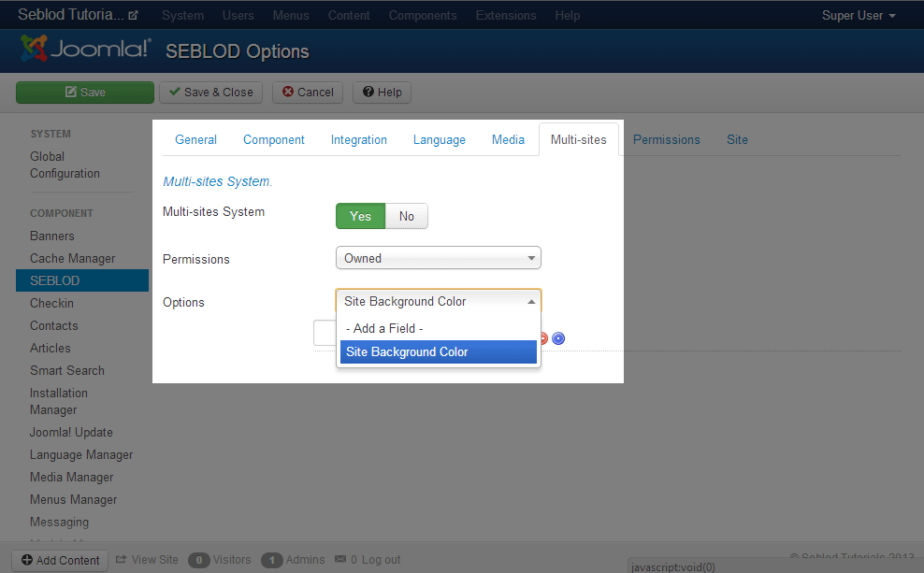
Task: Click the Admins count badge
Action: click(x=271, y=560)
